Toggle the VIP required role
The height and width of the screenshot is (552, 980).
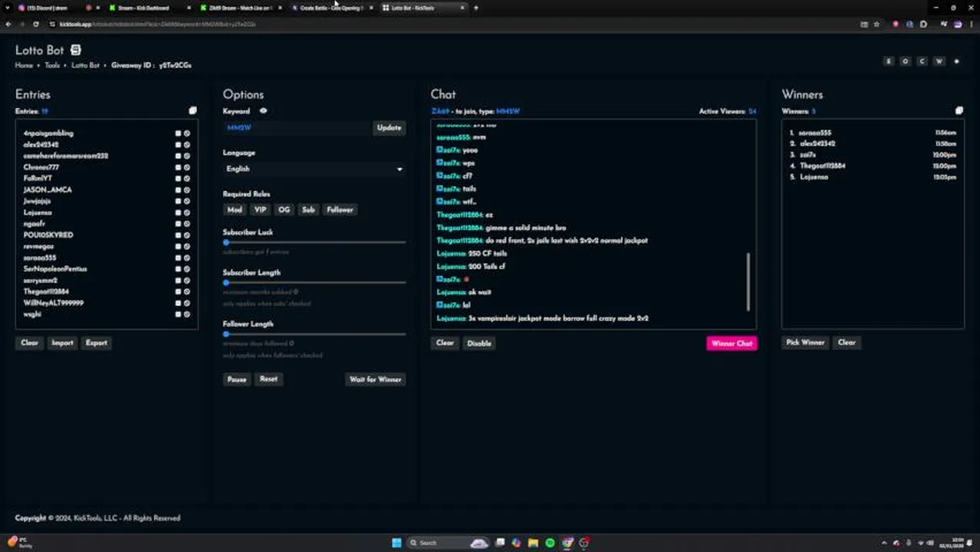[x=260, y=209]
